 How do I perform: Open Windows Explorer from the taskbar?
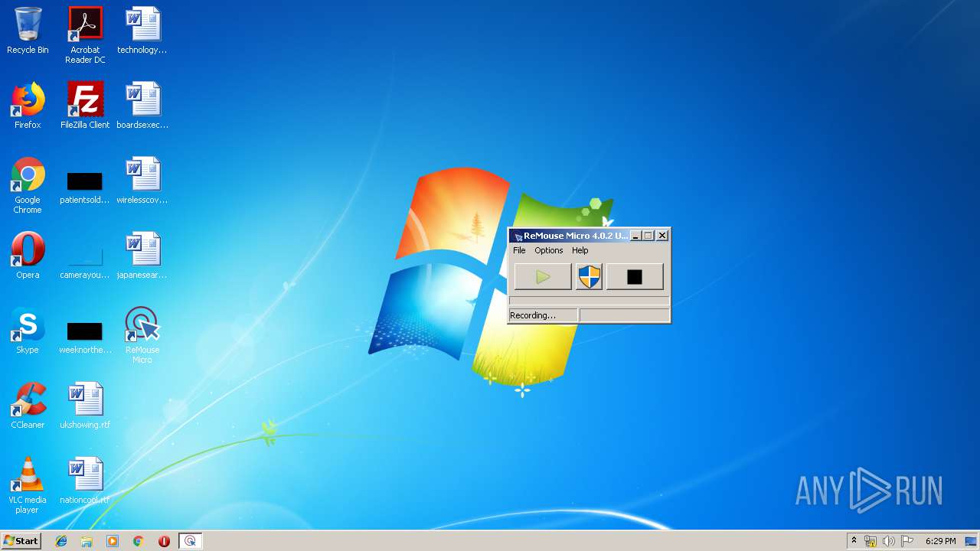[87, 541]
